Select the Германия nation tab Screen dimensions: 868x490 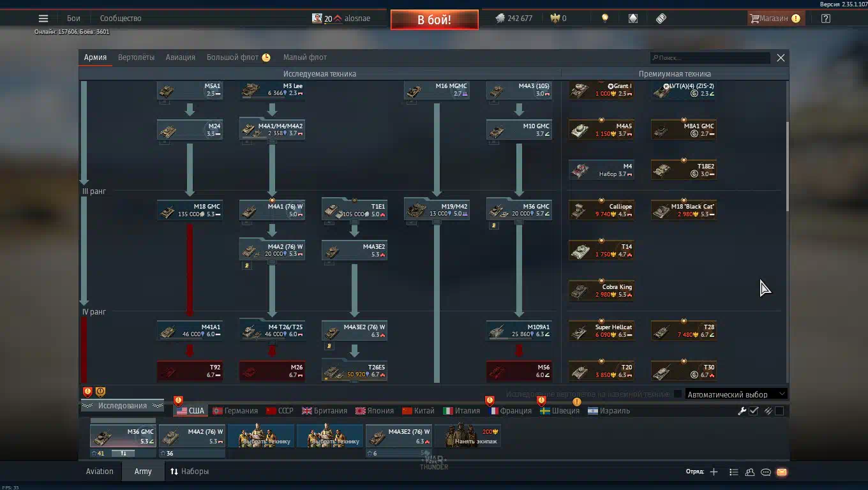(235, 411)
